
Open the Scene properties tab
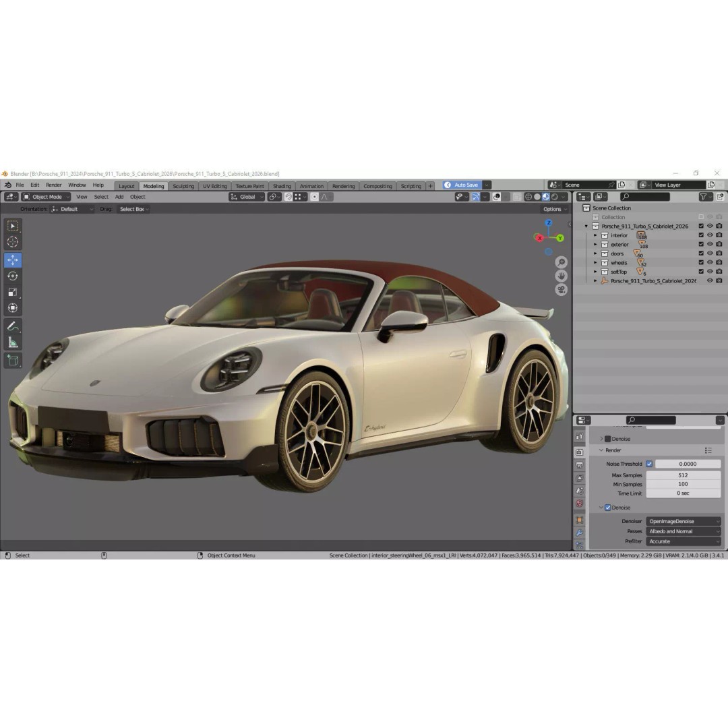[580, 490]
